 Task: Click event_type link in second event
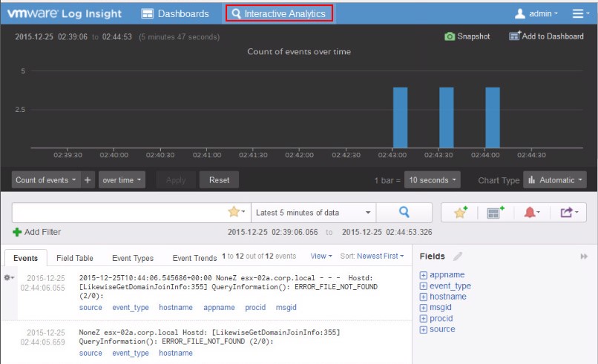(x=131, y=353)
